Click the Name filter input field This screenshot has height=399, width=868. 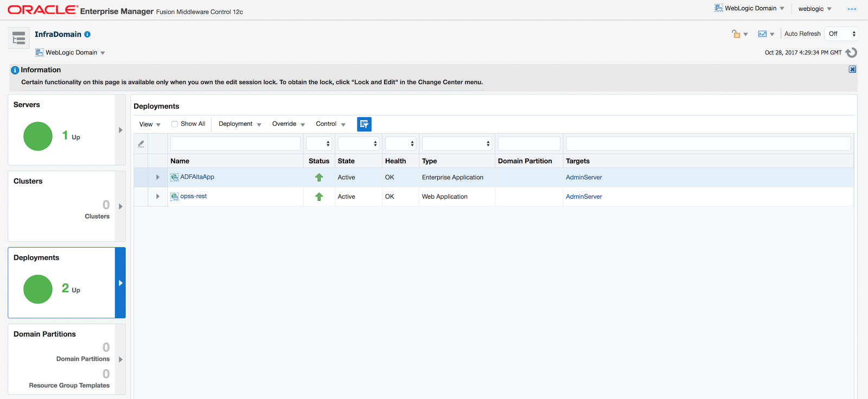235,144
